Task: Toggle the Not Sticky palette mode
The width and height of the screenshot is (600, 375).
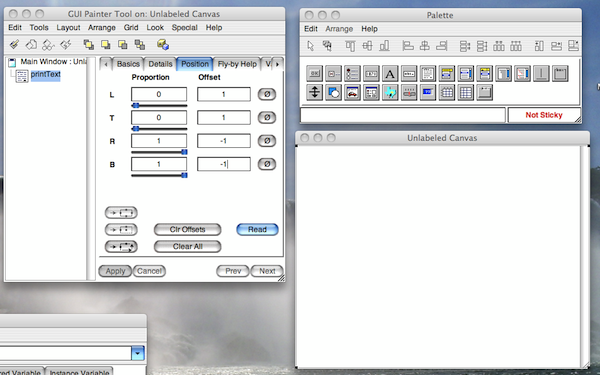Action: [544, 115]
